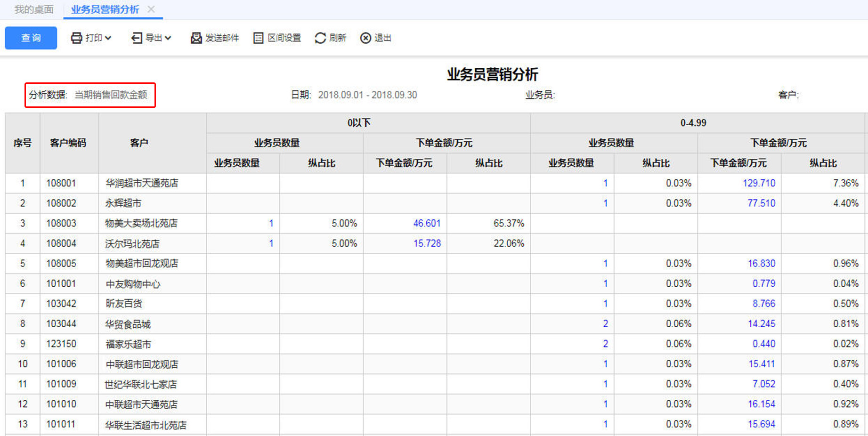This screenshot has height=436, width=868.
Task: Click salesperson count 2 for 华贸食品城
Action: tap(605, 324)
